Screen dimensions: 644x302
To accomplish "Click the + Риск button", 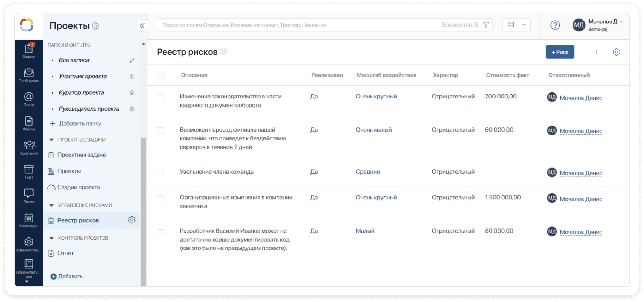I will [560, 52].
